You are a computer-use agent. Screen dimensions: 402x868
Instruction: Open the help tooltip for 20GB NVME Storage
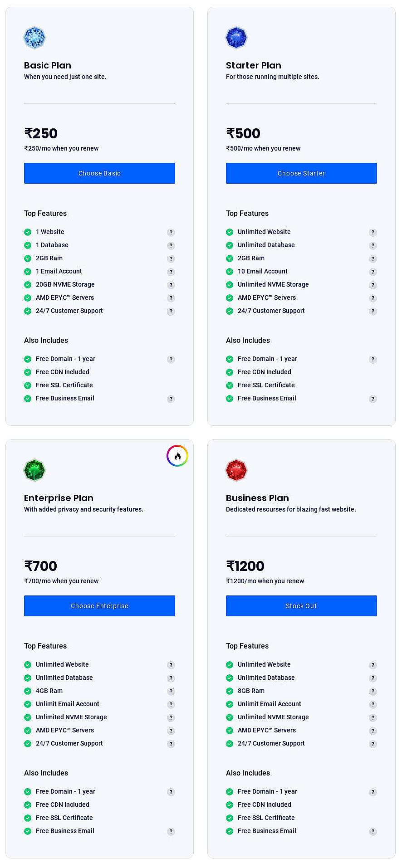tap(171, 285)
